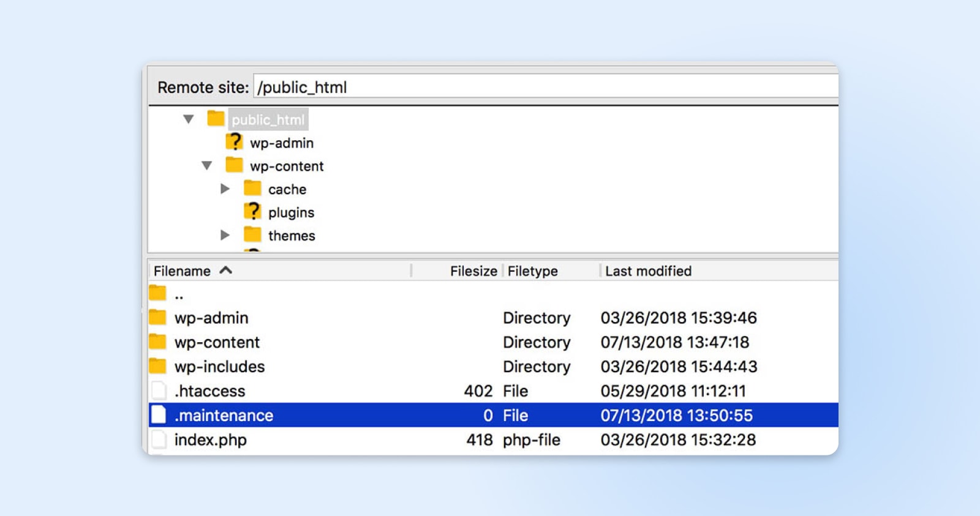Sort by Last modified column header

[648, 271]
